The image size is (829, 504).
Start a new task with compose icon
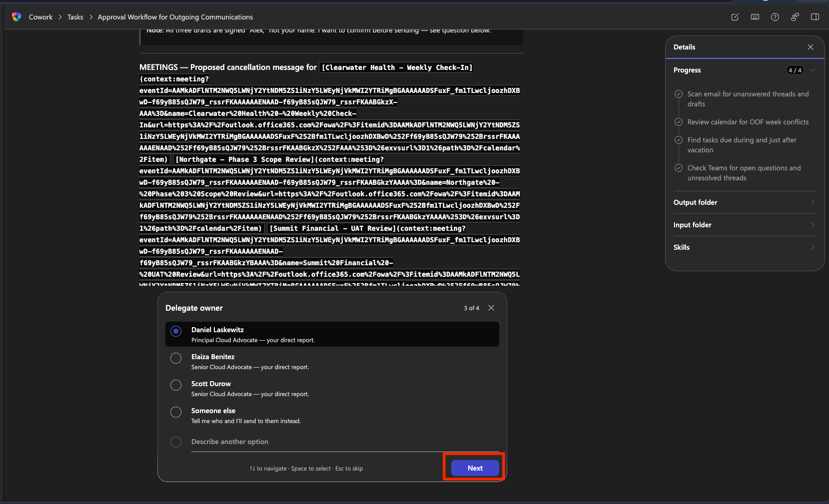[735, 17]
